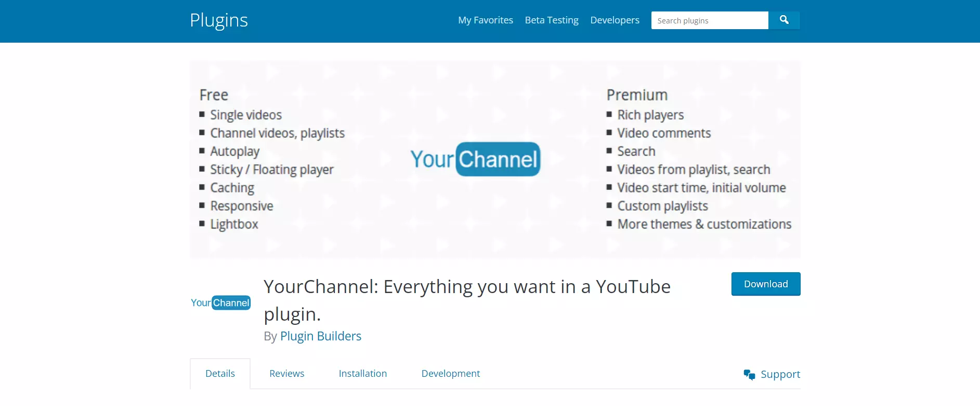Click the "Premium" heading in banner

click(637, 95)
